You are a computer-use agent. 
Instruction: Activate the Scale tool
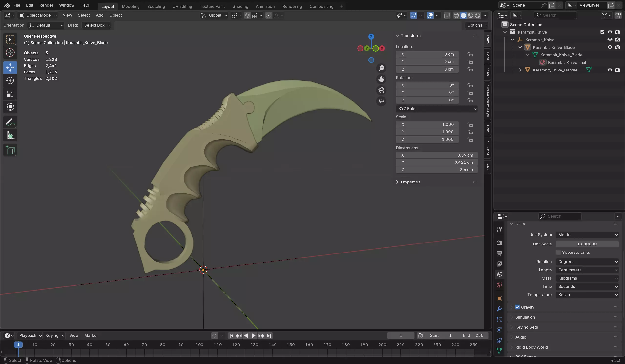point(10,94)
